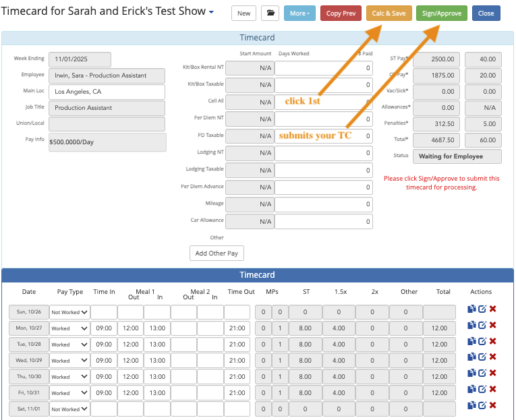
Task: Click the Main Loc field
Action: (107, 92)
